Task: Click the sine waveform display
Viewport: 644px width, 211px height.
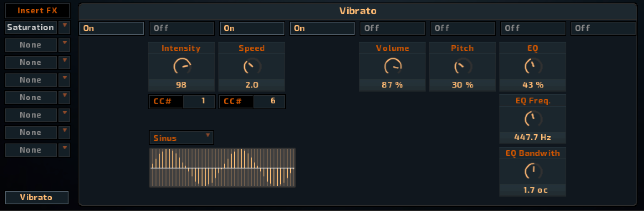Action: click(x=222, y=168)
